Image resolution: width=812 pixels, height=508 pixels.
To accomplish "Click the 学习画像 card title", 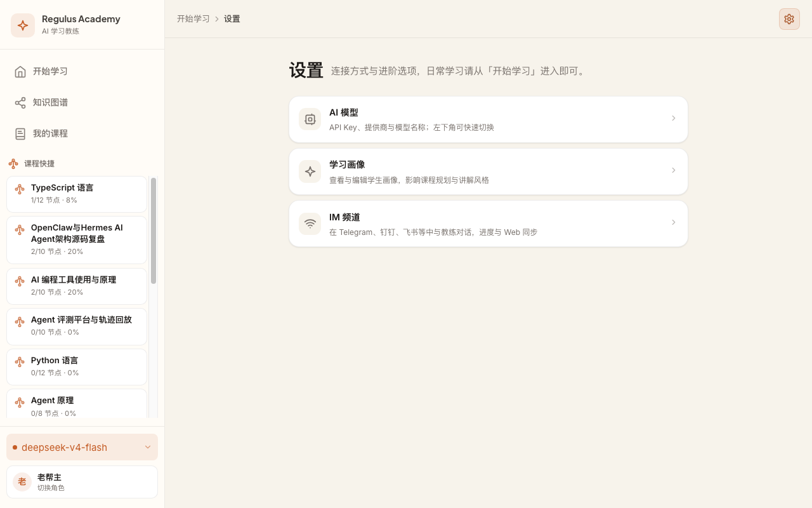I will click(x=347, y=164).
